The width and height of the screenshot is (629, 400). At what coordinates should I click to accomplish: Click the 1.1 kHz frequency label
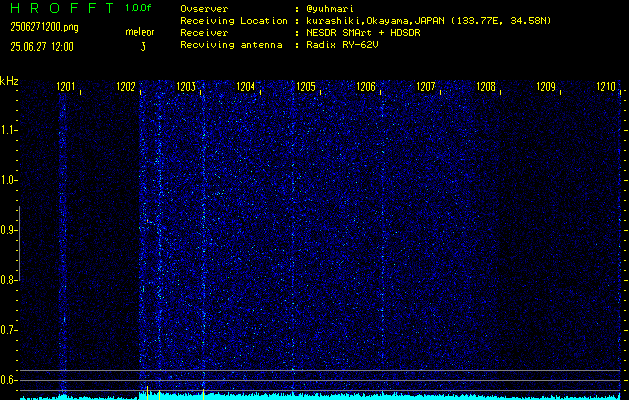click(x=8, y=130)
